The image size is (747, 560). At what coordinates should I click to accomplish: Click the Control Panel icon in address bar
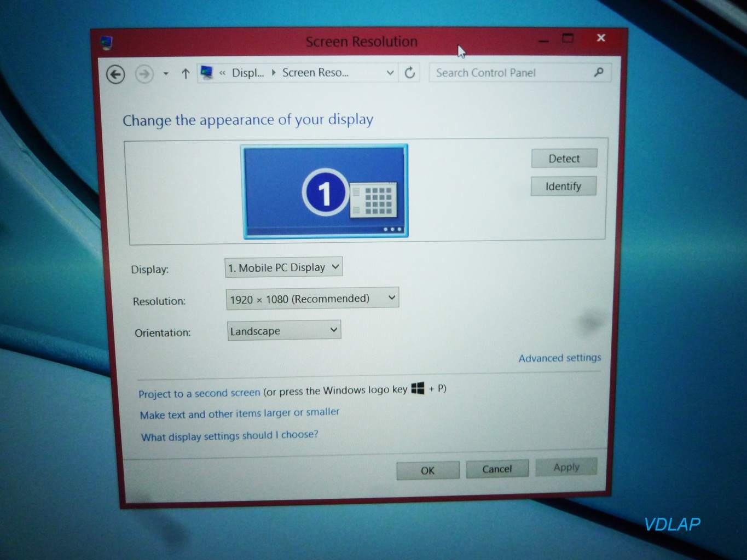pos(207,72)
